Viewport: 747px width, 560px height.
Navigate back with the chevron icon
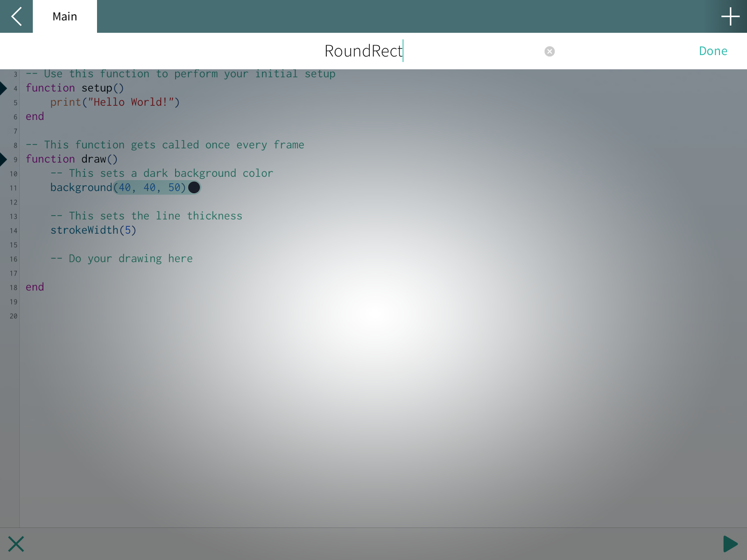[x=16, y=16]
